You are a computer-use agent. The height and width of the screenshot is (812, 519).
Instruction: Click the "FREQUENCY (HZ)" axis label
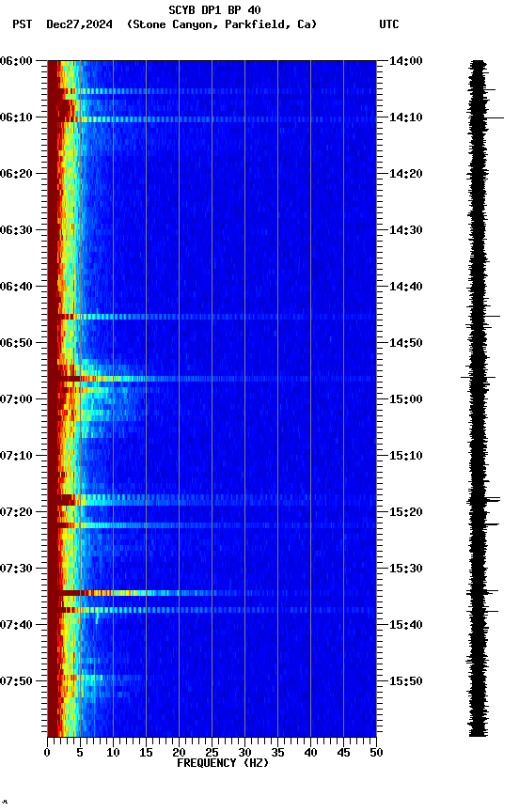(223, 763)
